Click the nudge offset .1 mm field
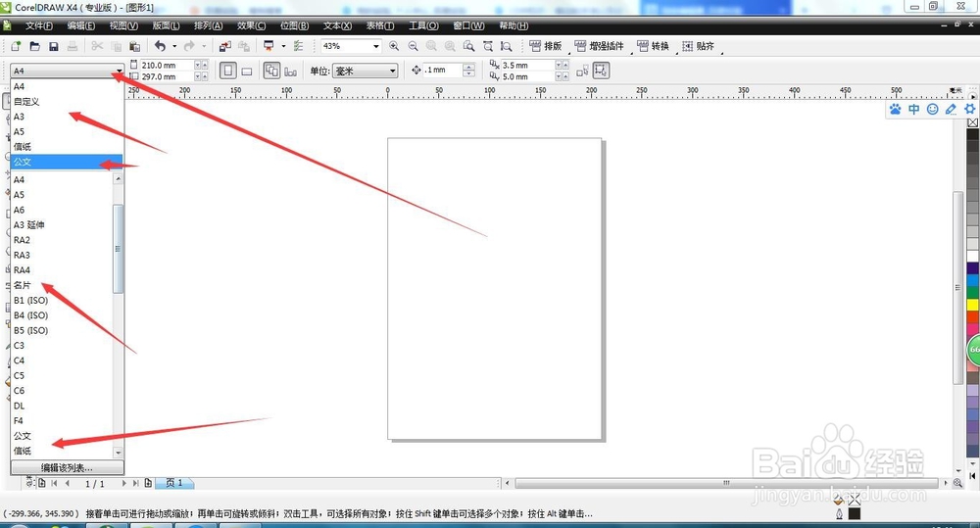This screenshot has height=528, width=980. click(x=443, y=71)
